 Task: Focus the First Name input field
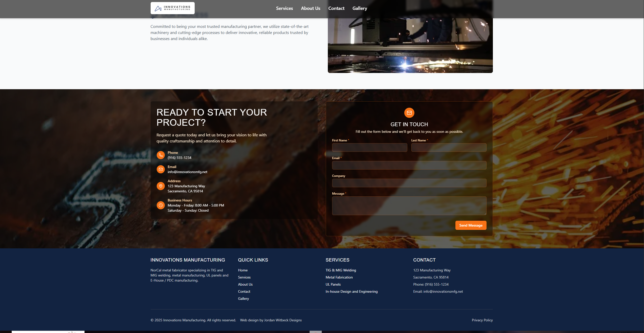point(369,147)
